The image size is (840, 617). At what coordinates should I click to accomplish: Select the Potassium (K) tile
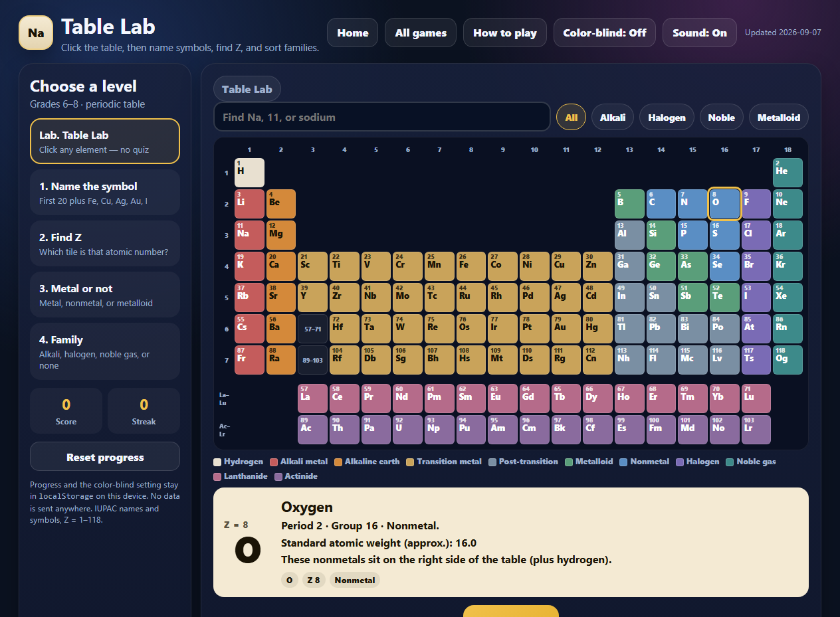(x=249, y=266)
